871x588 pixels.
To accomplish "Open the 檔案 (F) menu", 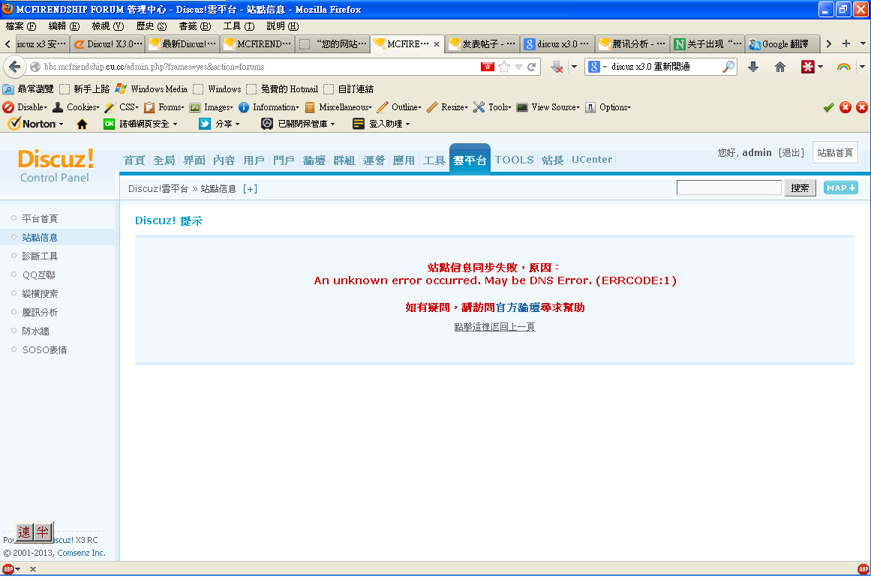I will coord(21,26).
